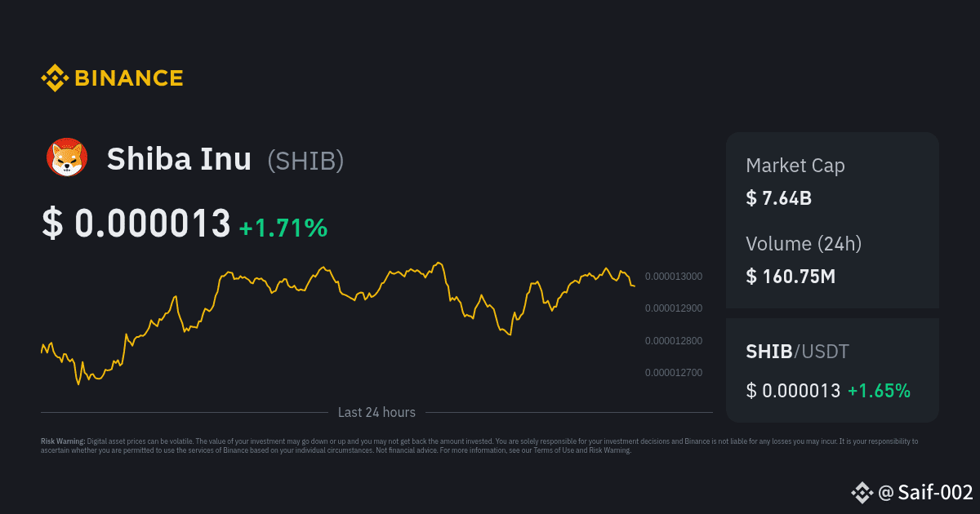
Task: Click the Binance logo
Action: (x=112, y=78)
